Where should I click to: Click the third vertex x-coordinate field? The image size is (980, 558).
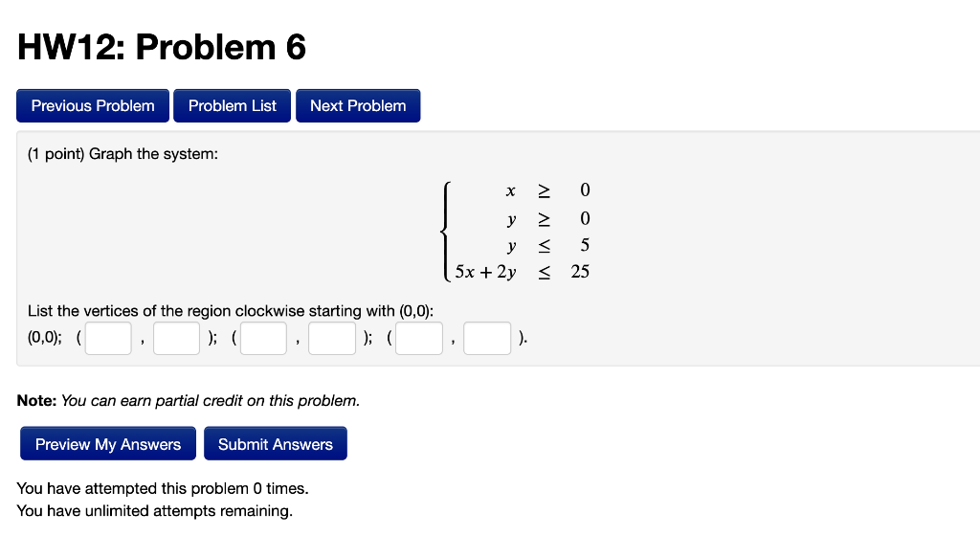[x=418, y=338]
